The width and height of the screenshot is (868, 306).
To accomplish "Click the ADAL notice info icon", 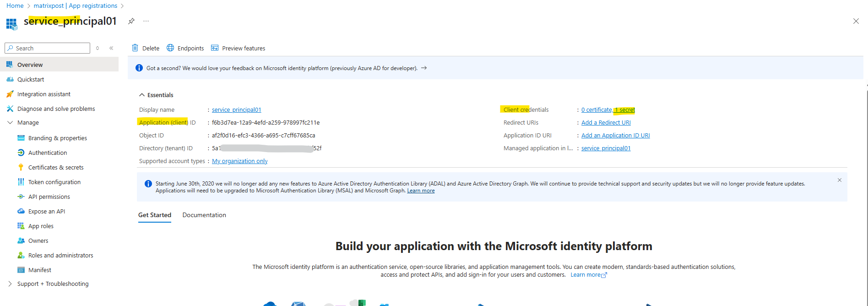I will (148, 184).
